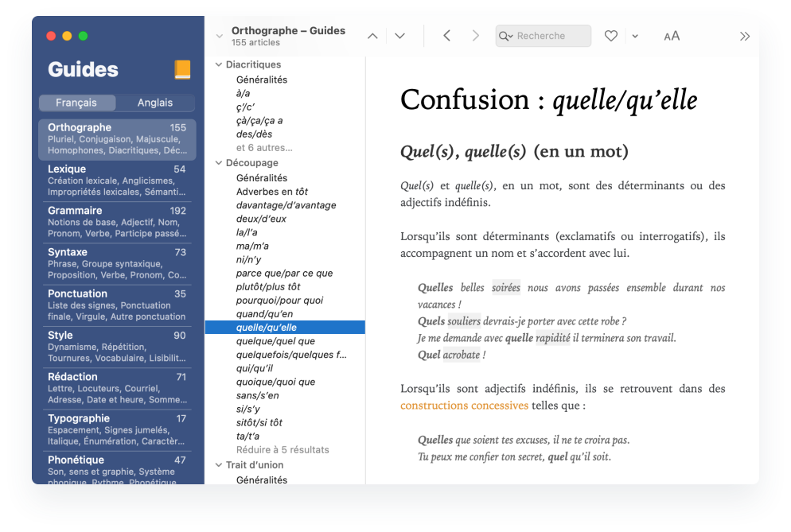Screen dimensions: 791x532
Task: Click 'et 6 autres…' to show more
Action: click(264, 148)
